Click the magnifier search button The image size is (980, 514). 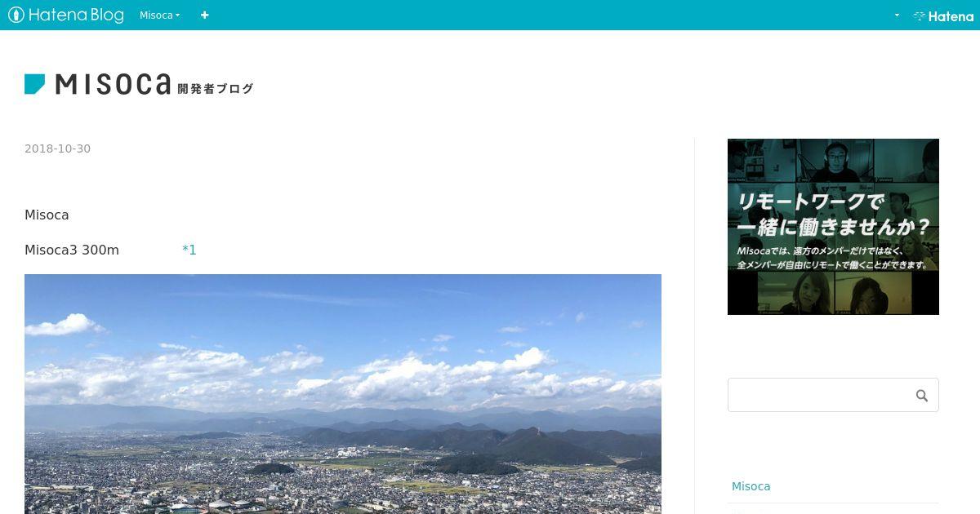pyautogui.click(x=922, y=396)
